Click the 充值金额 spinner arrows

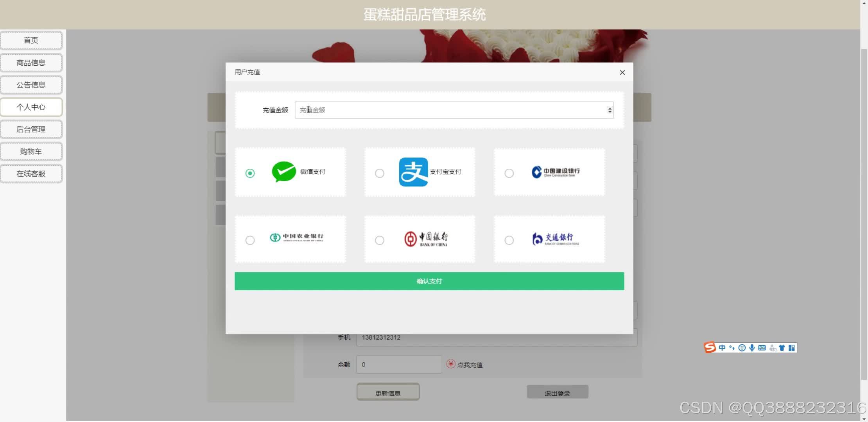coord(610,110)
